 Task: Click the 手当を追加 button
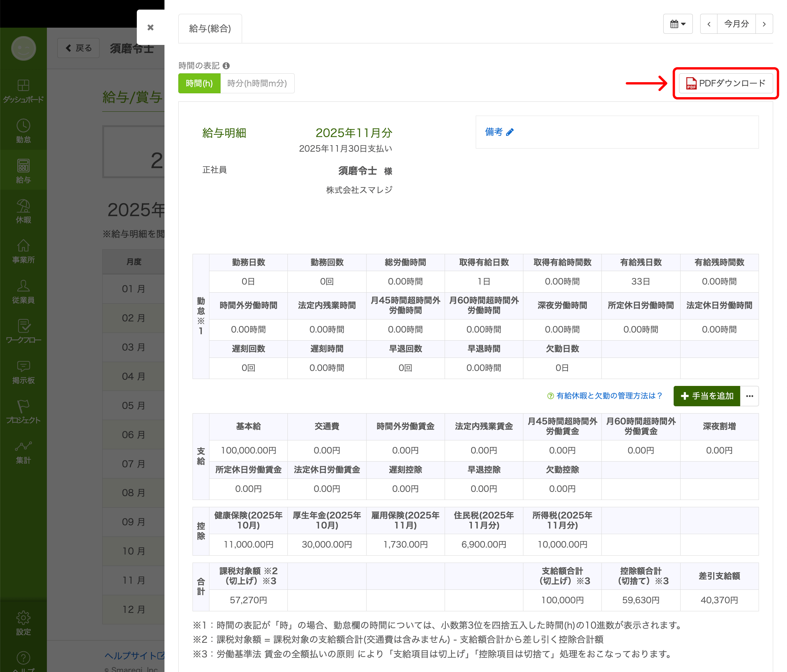[706, 396]
